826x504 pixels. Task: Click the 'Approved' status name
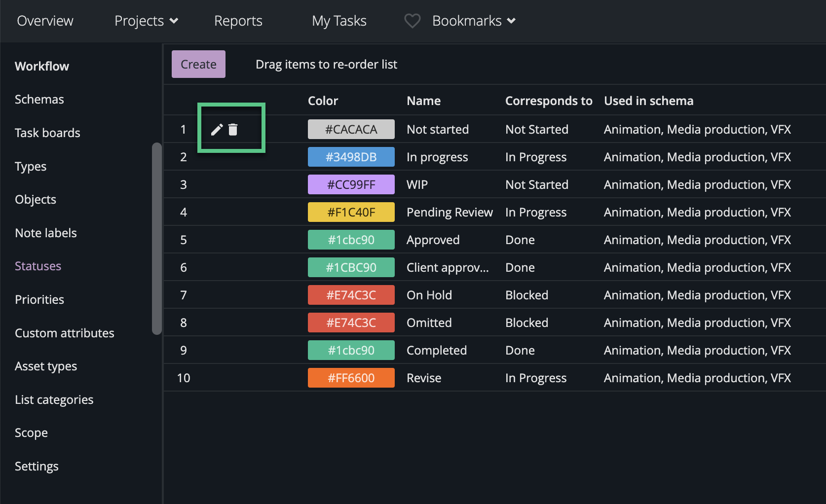tap(433, 240)
